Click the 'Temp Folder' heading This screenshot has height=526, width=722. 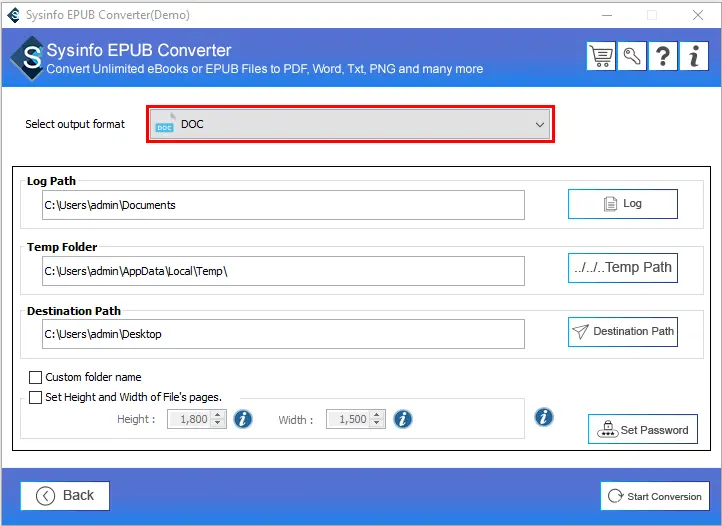click(62, 247)
